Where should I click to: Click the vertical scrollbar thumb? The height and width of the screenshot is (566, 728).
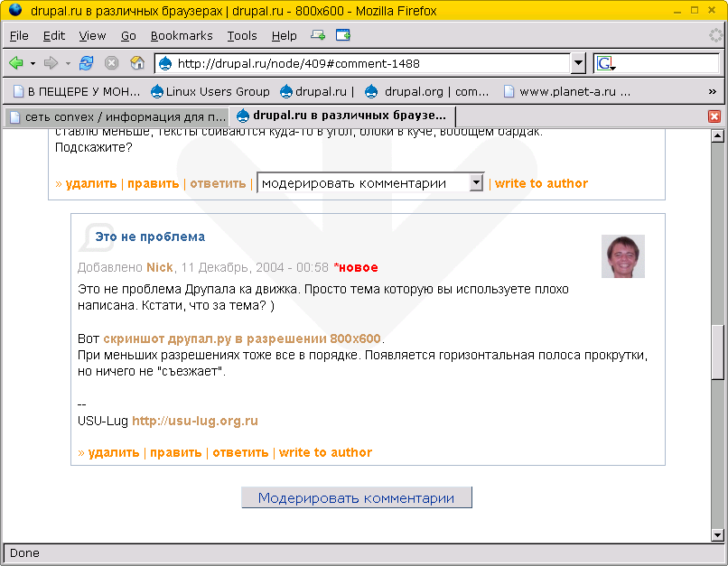pyautogui.click(x=718, y=353)
